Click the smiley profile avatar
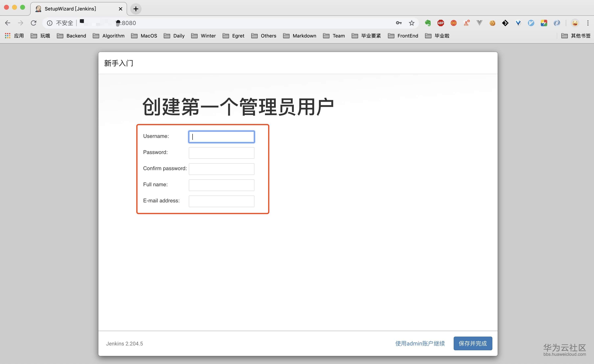Viewport: 594px width, 364px height. (575, 23)
